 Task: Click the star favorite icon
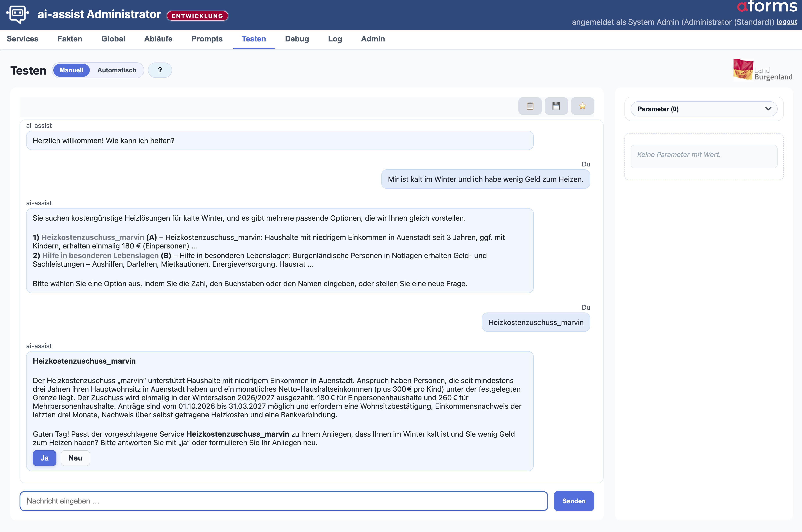coord(582,106)
